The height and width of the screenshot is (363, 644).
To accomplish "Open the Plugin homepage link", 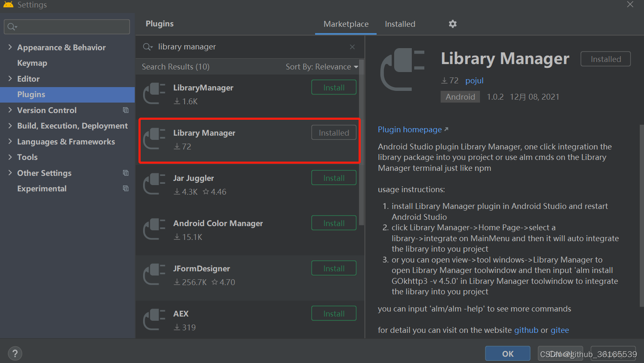I will coord(413,129).
